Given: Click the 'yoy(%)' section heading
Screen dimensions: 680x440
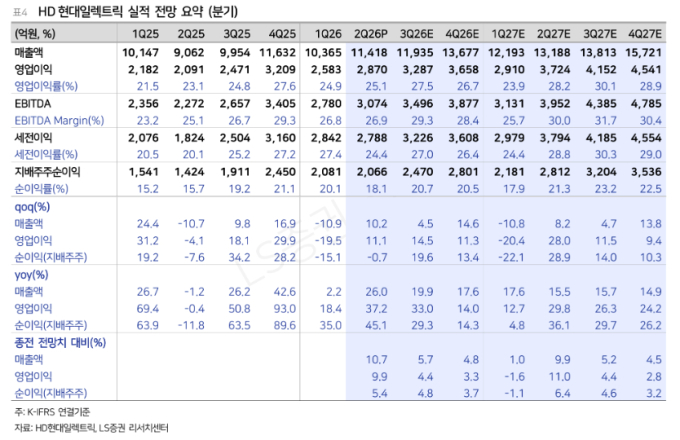Looking at the screenshot, I should (x=31, y=275).
